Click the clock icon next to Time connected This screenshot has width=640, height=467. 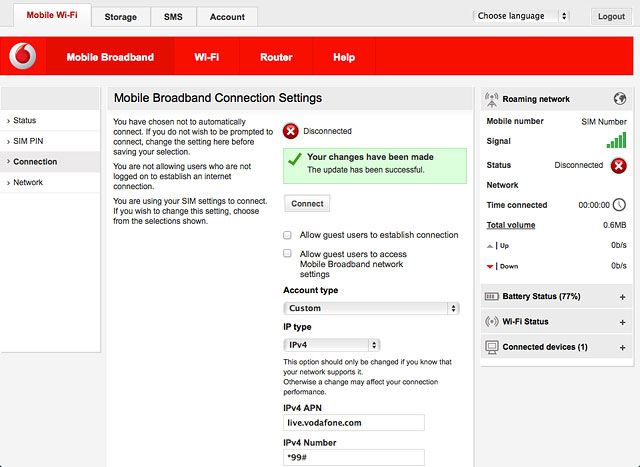(x=619, y=205)
